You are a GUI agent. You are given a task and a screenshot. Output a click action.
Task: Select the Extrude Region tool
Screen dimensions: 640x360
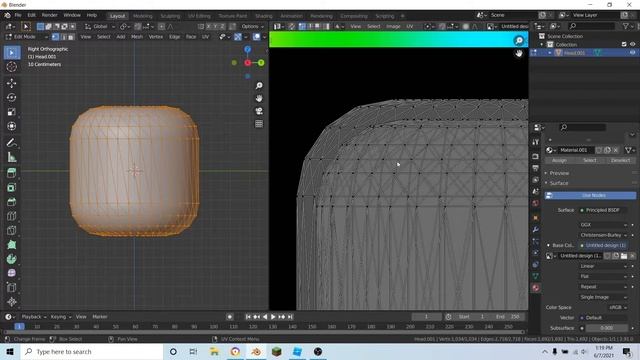tap(11, 173)
